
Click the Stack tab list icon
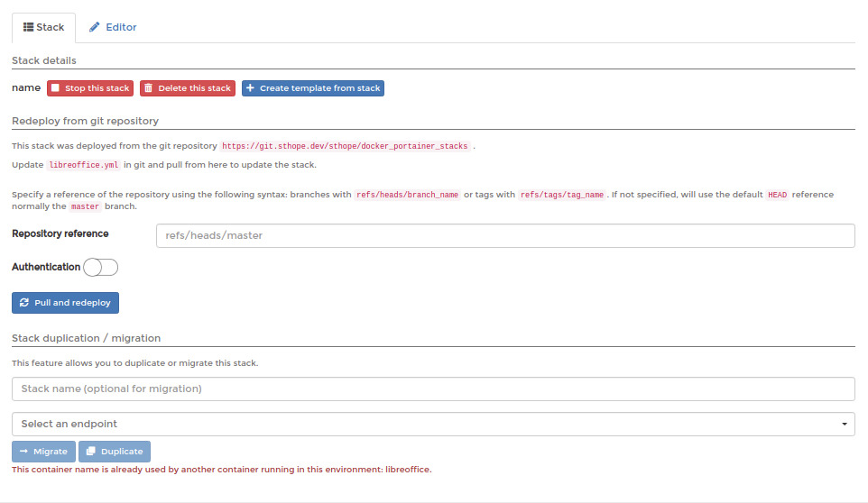[x=28, y=27]
